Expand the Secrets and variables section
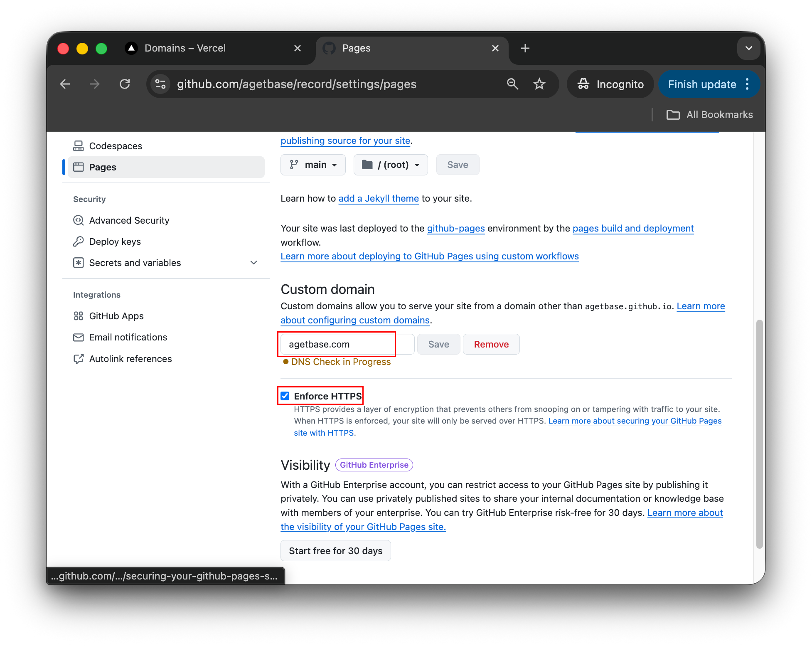Screen dimensions: 812x646 253,262
